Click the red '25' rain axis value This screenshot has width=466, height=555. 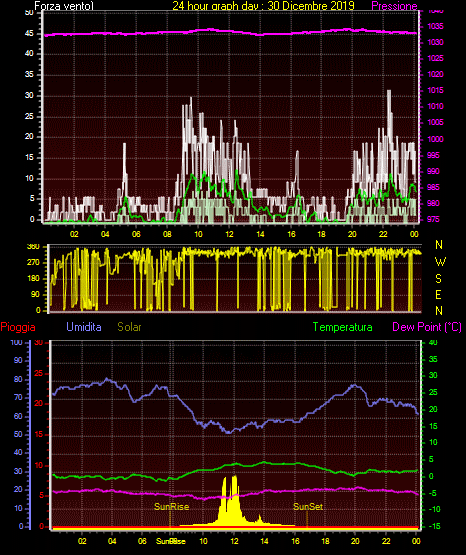[x=38, y=373]
